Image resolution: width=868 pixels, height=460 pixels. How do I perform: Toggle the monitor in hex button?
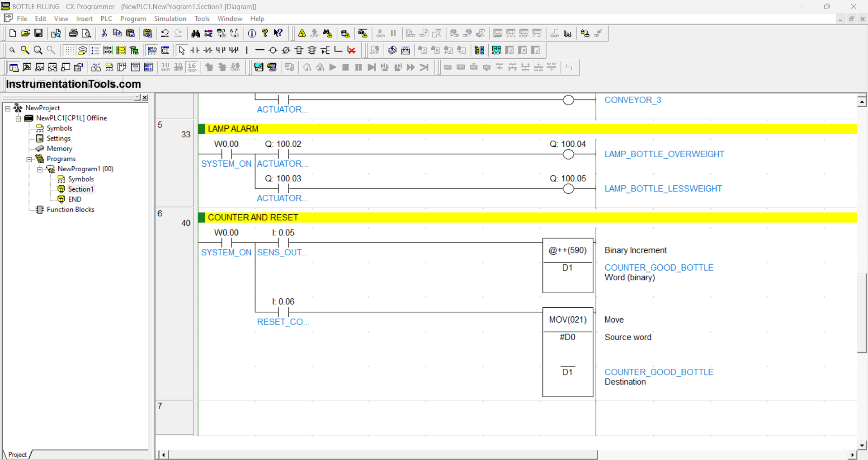pos(192,67)
